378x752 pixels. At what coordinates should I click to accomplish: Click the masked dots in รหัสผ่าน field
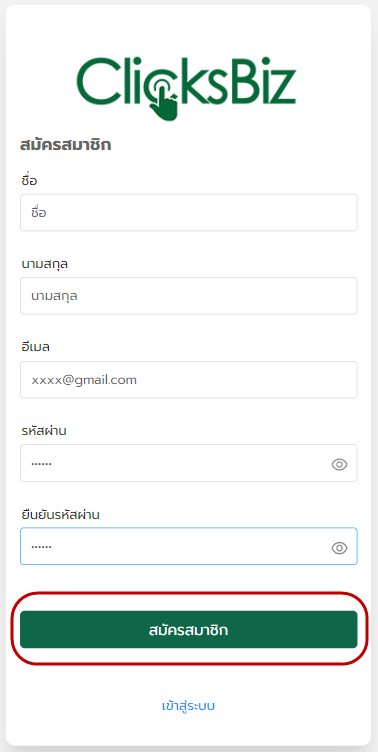42,464
